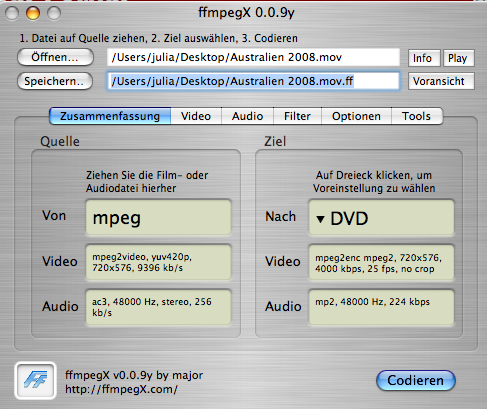Click the Ziel section heading
The image size is (487, 409).
[x=275, y=141]
